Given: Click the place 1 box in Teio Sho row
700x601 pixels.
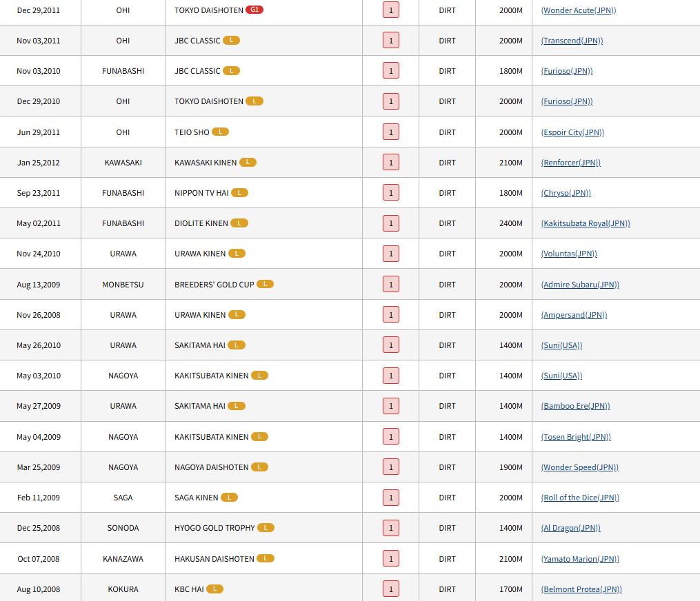Looking at the screenshot, I should (x=391, y=132).
